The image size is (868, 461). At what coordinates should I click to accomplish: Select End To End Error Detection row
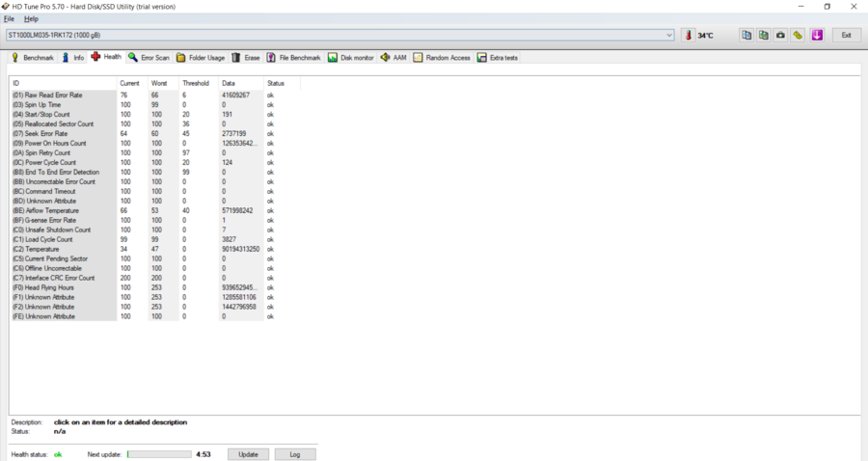(155, 172)
